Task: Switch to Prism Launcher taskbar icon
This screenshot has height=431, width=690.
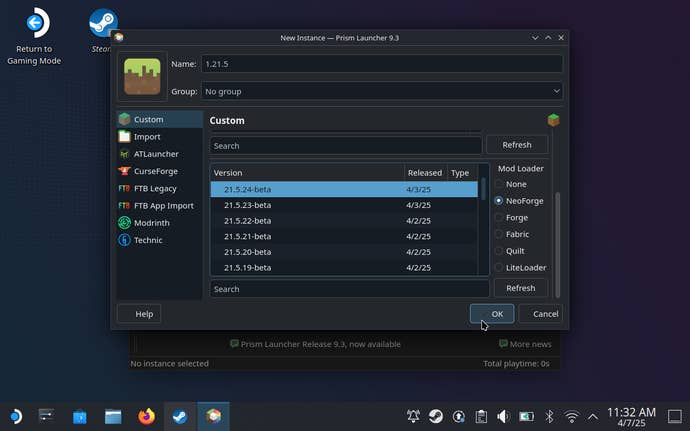Action: (x=213, y=416)
